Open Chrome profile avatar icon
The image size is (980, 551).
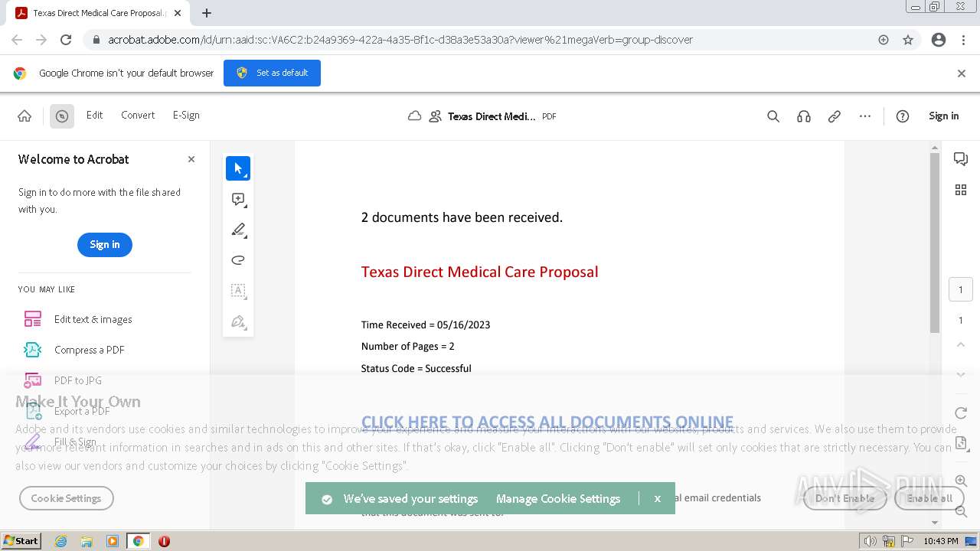point(939,40)
